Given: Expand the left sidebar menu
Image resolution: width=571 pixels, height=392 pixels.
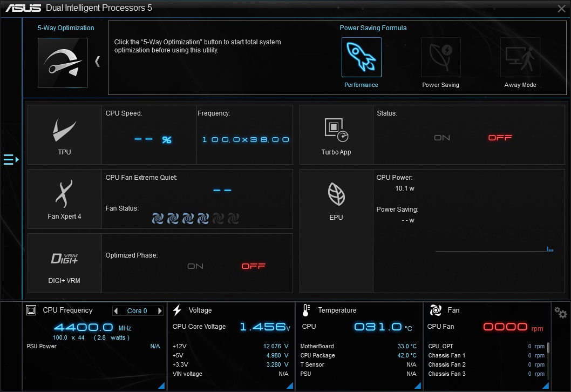Looking at the screenshot, I should tap(11, 160).
